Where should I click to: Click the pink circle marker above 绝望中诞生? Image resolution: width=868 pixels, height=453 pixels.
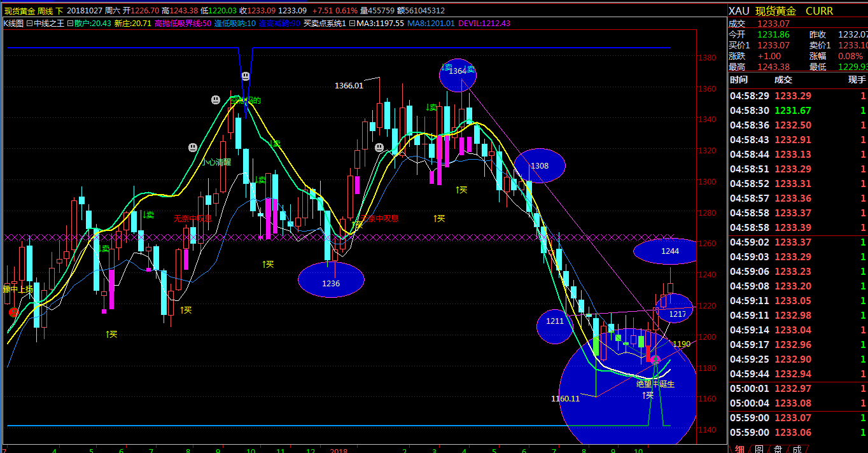click(x=655, y=359)
